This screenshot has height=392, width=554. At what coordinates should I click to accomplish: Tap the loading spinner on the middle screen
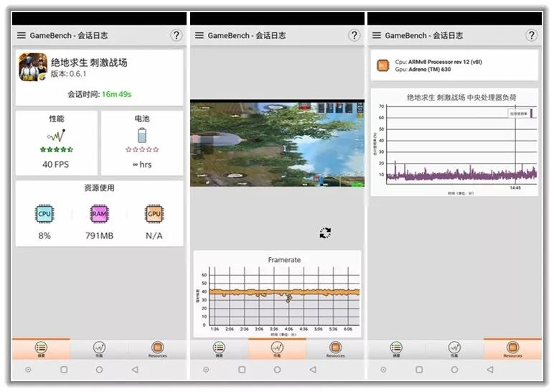pyautogui.click(x=325, y=233)
